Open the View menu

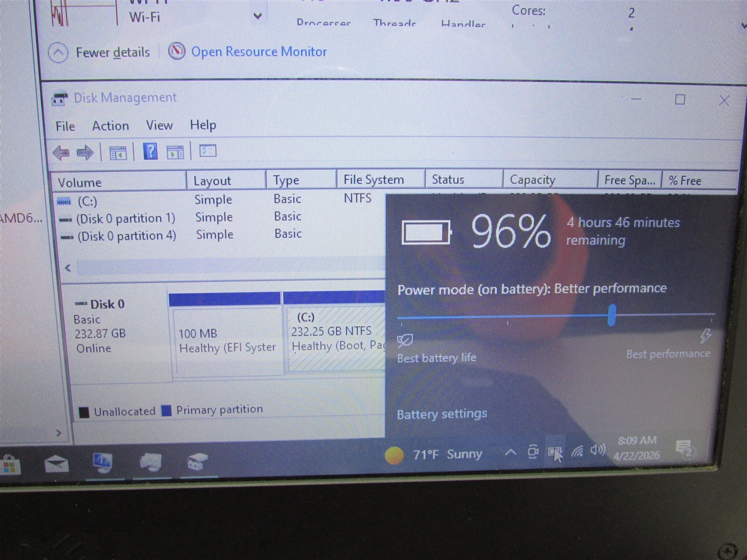(x=159, y=125)
